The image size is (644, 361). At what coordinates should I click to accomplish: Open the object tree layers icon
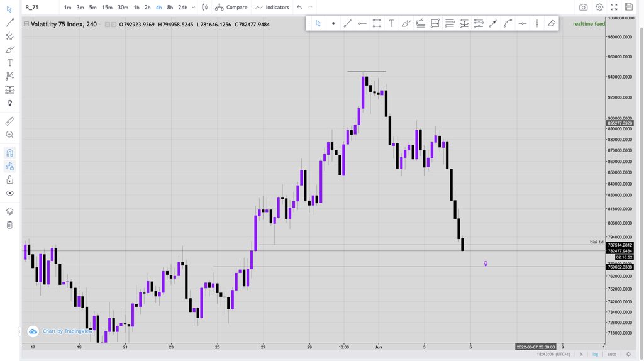[x=9, y=211]
